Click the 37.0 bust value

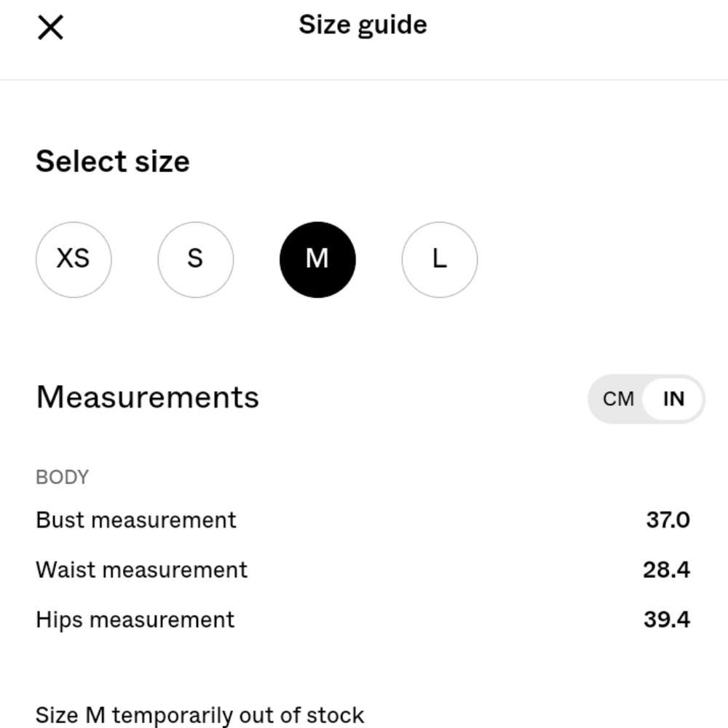point(668,520)
